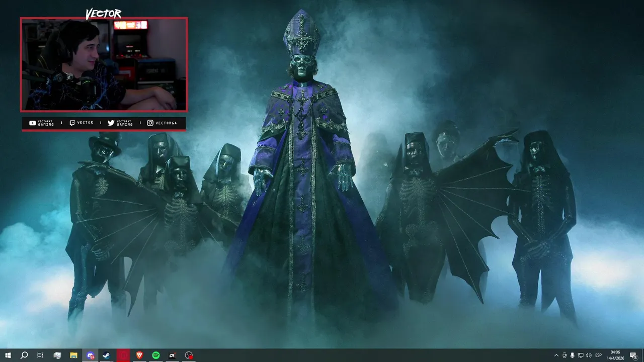This screenshot has height=362, width=644.
Task: Open the clock showing 04:06
Action: point(615,355)
